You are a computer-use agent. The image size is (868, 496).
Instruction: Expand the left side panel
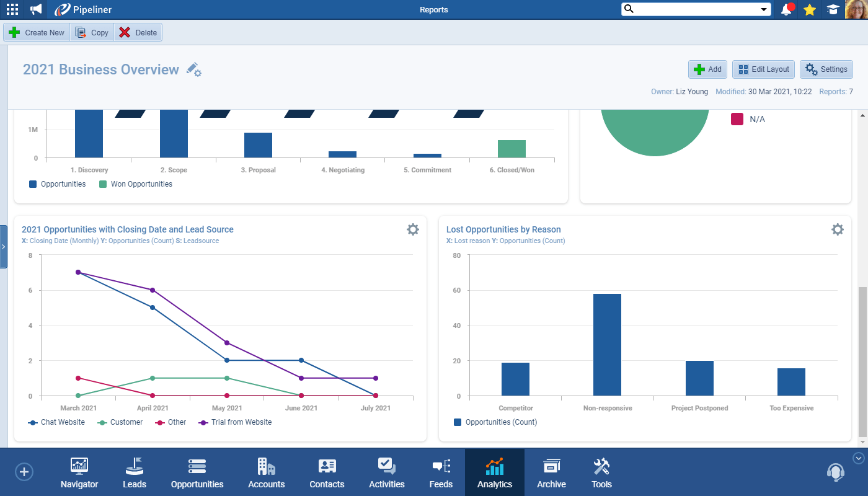click(x=4, y=247)
